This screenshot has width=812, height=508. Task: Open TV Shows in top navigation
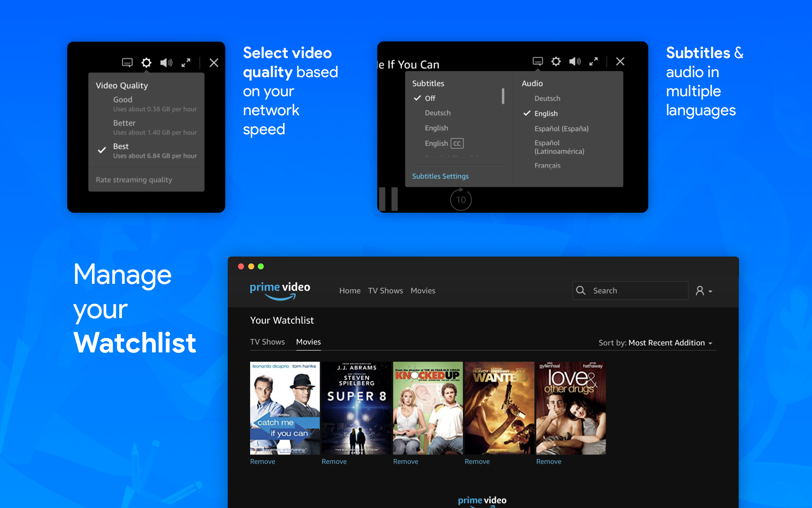pos(385,291)
